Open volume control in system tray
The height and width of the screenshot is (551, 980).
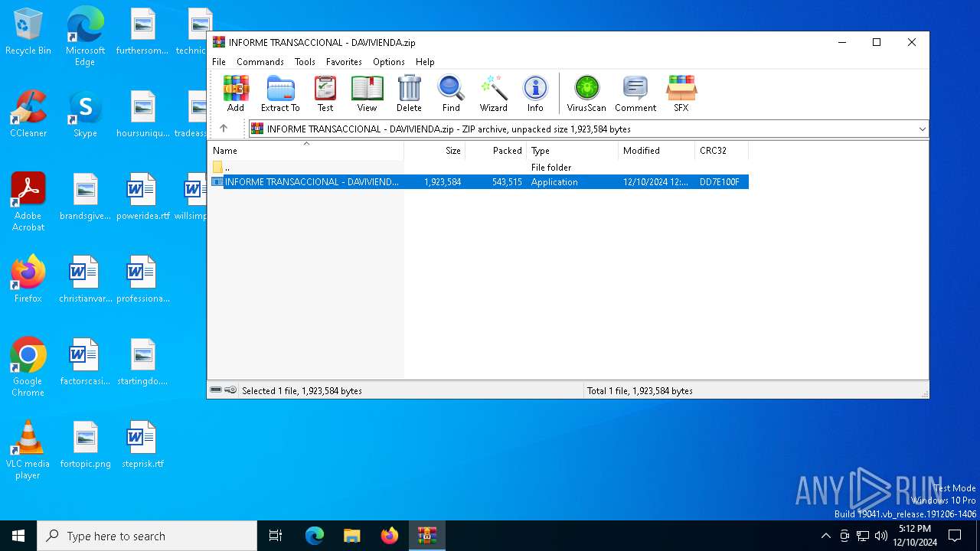click(881, 536)
